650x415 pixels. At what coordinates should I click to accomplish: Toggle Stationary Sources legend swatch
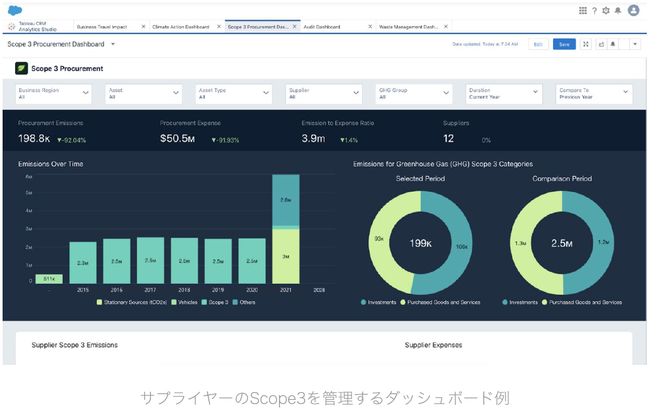tap(99, 302)
